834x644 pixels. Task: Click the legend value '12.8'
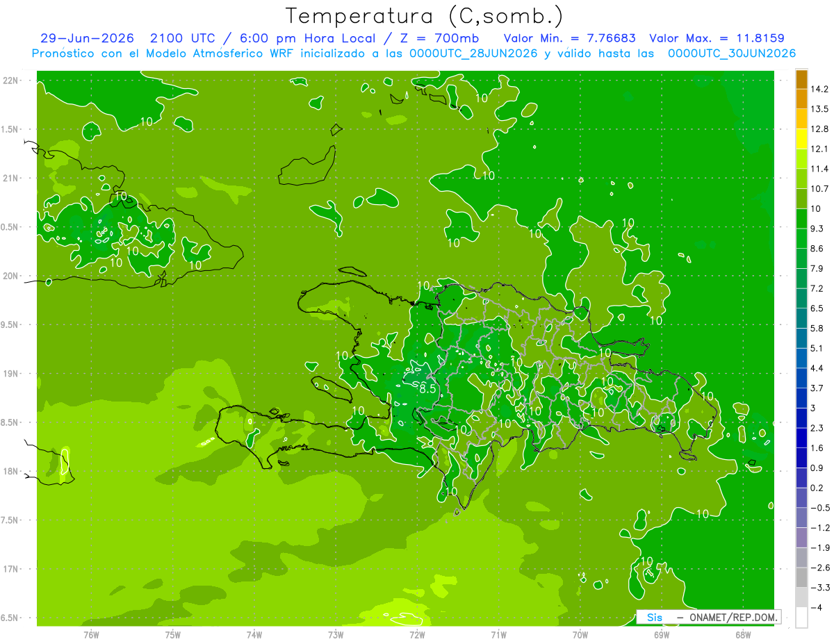[820, 129]
